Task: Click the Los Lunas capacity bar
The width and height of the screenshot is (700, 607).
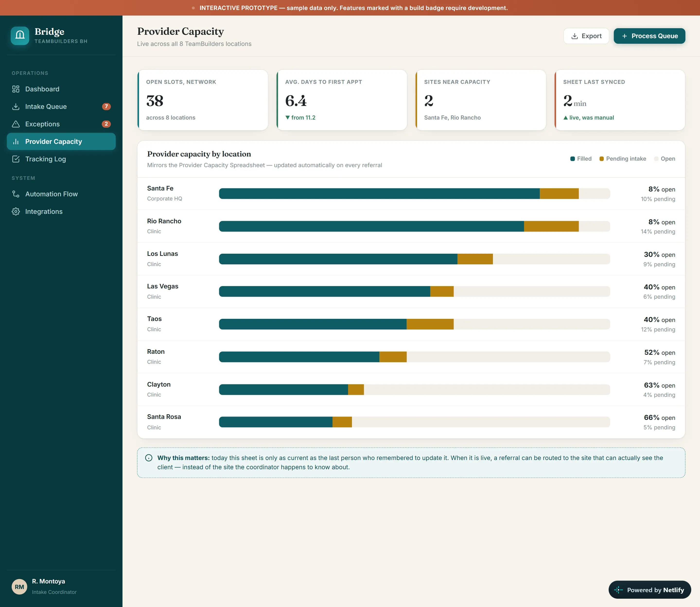Action: pyautogui.click(x=414, y=259)
